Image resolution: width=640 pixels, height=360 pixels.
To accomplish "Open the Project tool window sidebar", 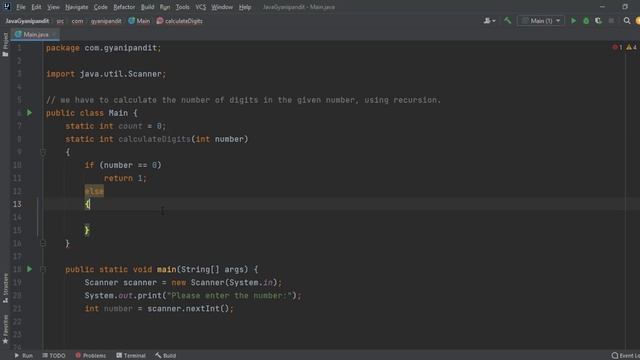I will point(5,44).
